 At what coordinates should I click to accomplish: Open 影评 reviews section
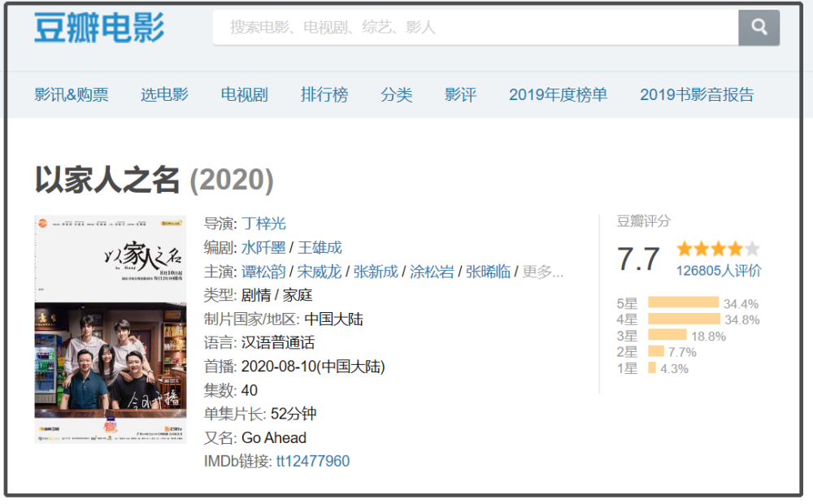click(460, 95)
